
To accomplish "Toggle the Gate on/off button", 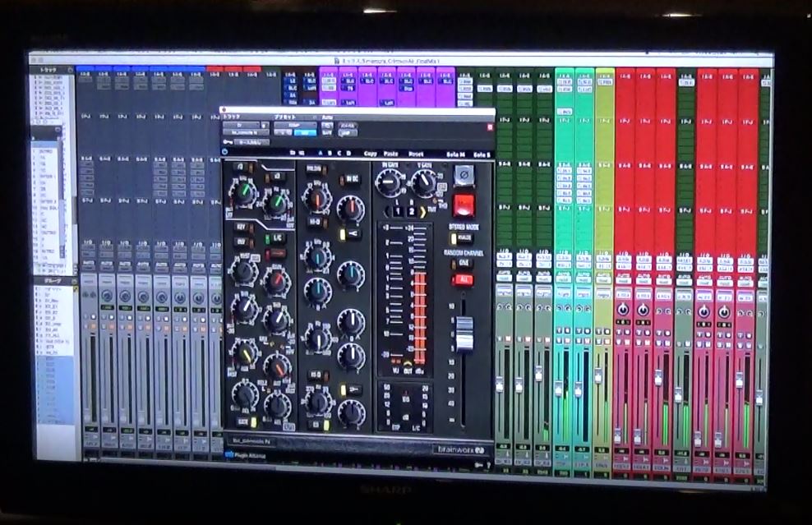I will [x=247, y=422].
